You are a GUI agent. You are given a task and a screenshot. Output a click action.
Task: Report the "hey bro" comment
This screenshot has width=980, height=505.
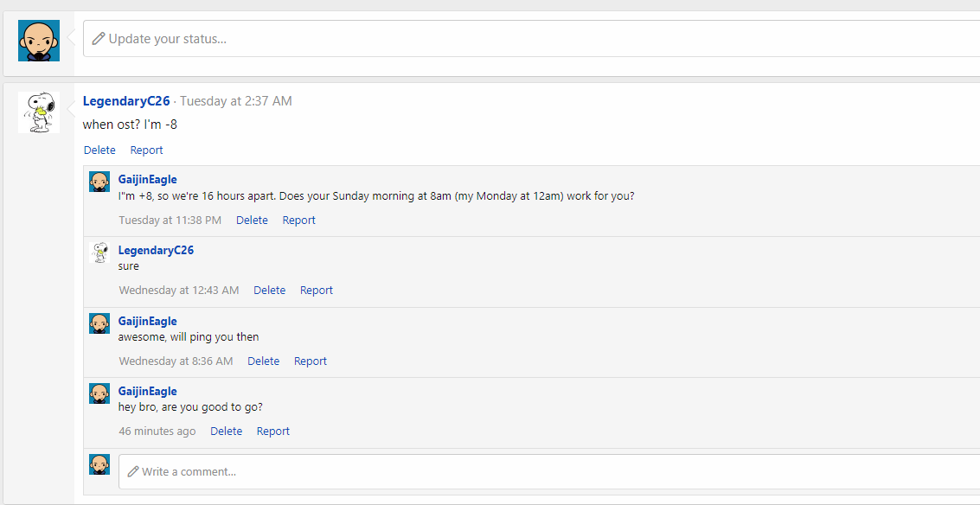pos(272,431)
